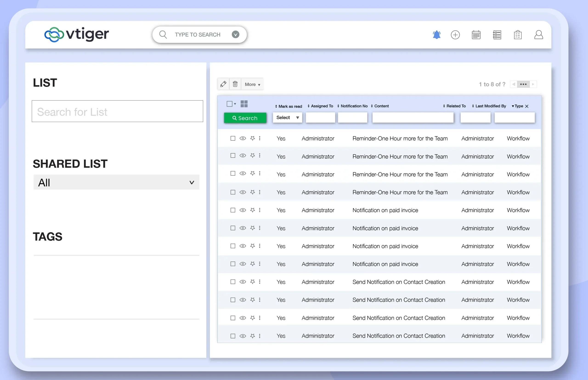Click the Search for List field
Image resolution: width=588 pixels, height=380 pixels.
pyautogui.click(x=117, y=111)
